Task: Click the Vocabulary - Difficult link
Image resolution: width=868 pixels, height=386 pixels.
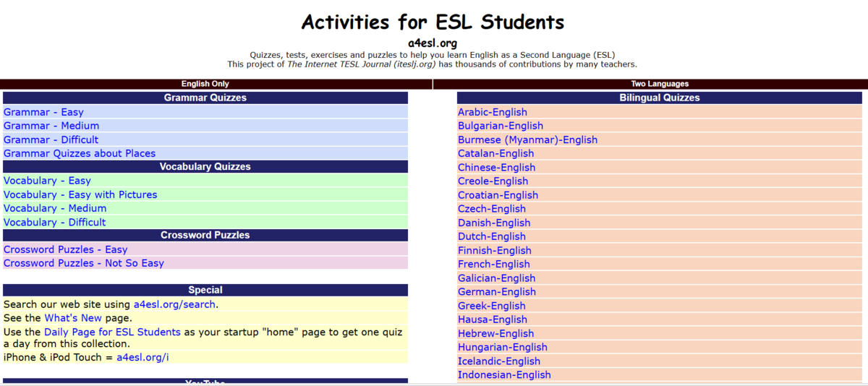Action: (x=54, y=222)
